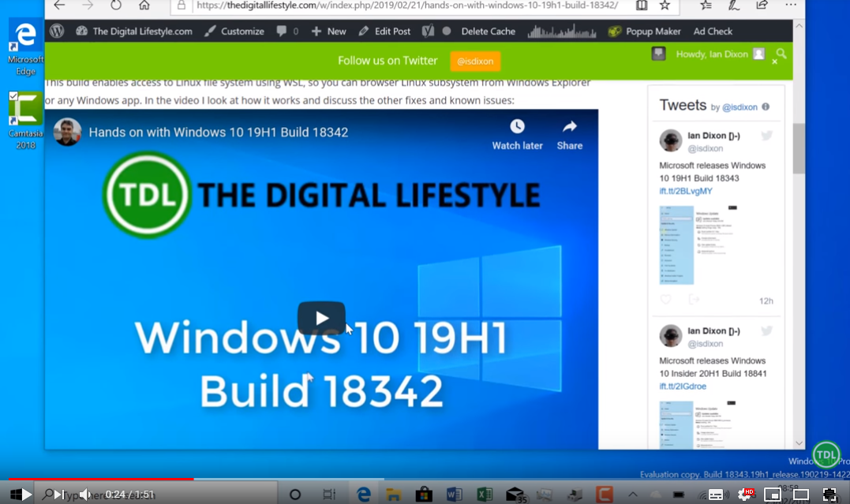Go to Edge home page
This screenshot has height=504, width=850.
(144, 6)
